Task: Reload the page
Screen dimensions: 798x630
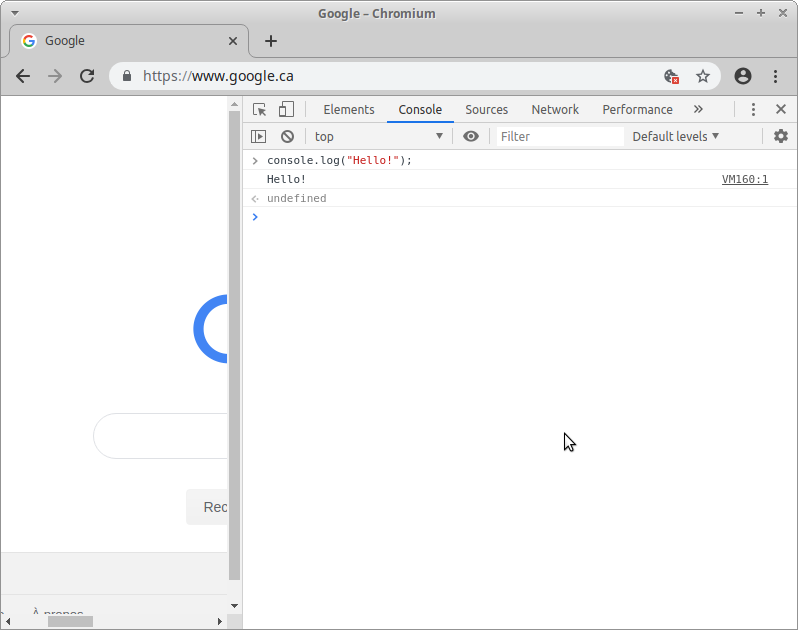Action: click(87, 76)
